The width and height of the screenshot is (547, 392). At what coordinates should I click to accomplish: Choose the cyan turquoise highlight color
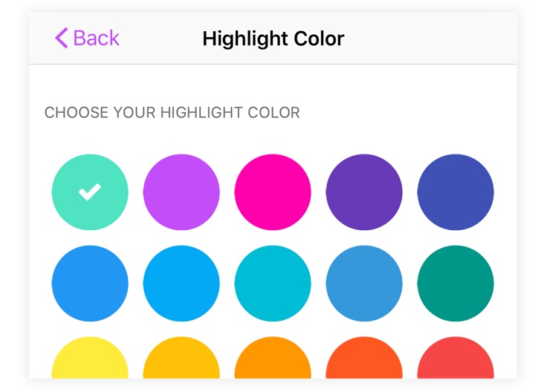coord(273,284)
